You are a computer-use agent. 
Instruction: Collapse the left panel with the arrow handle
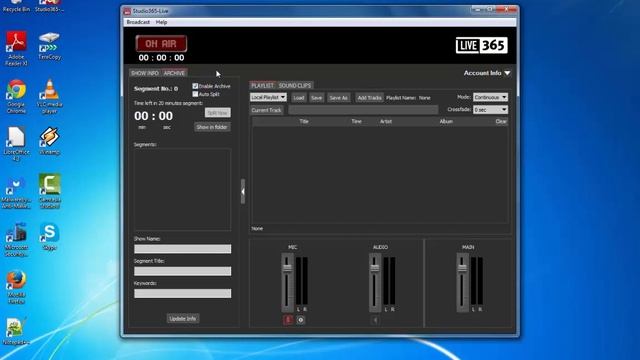click(x=243, y=191)
